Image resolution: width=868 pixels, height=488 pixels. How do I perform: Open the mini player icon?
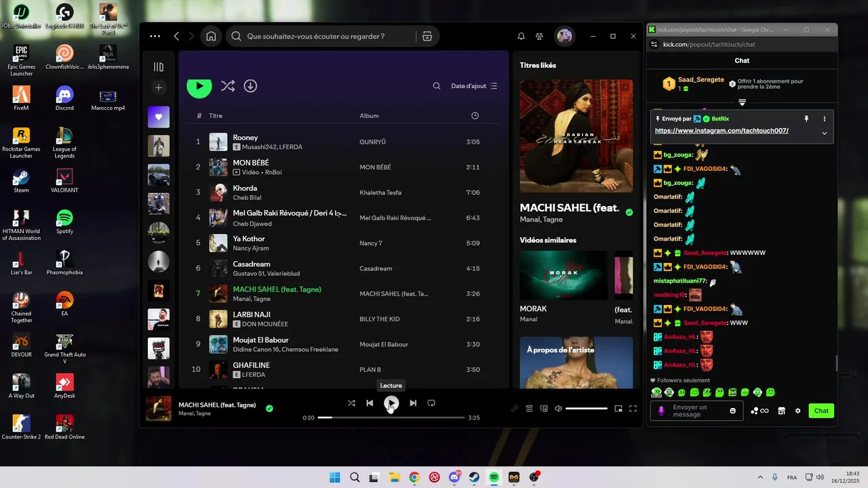(x=618, y=409)
